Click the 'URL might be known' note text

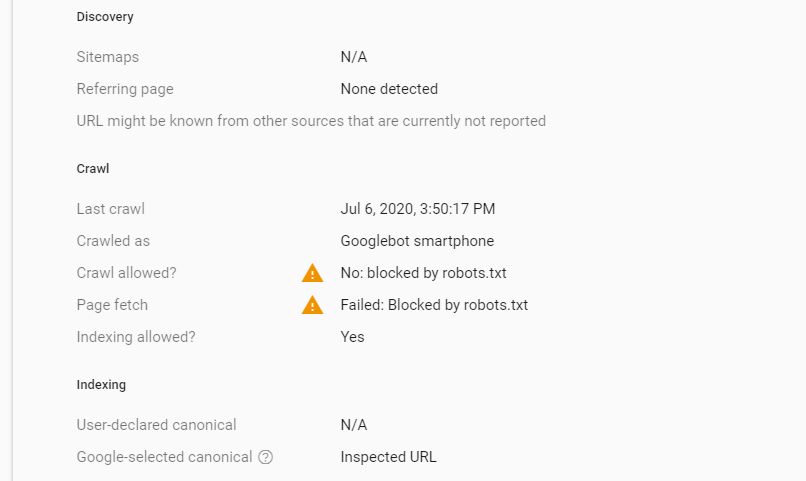(x=311, y=121)
